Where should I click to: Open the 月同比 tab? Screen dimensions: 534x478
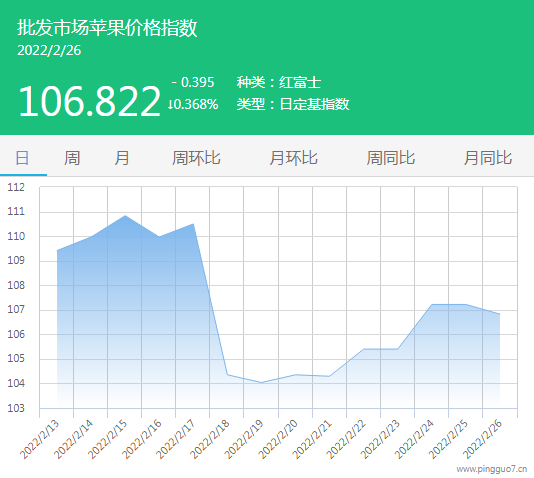488,158
